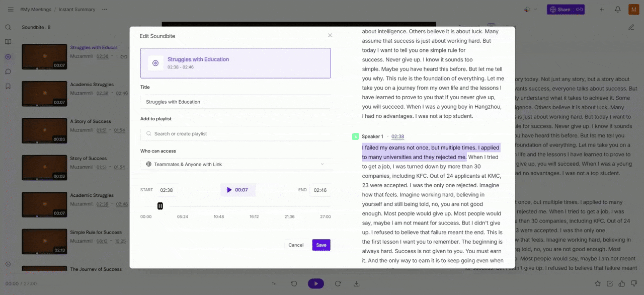Image resolution: width=644 pixels, height=295 pixels.
Task: Click the notification bell icon
Action: pyautogui.click(x=617, y=10)
